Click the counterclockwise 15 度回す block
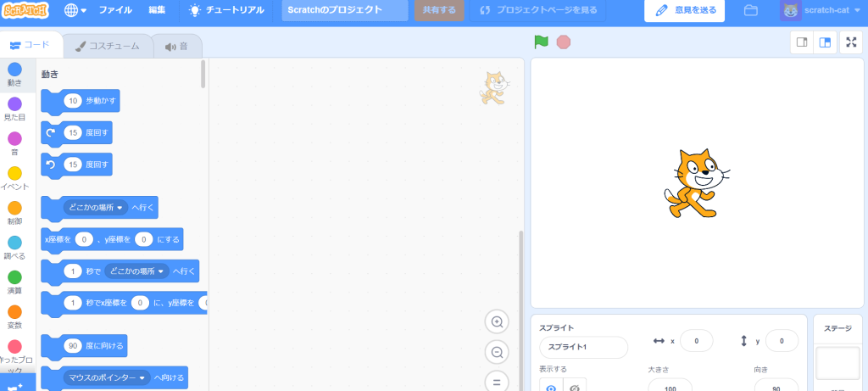This screenshot has width=868, height=391. 77,165
